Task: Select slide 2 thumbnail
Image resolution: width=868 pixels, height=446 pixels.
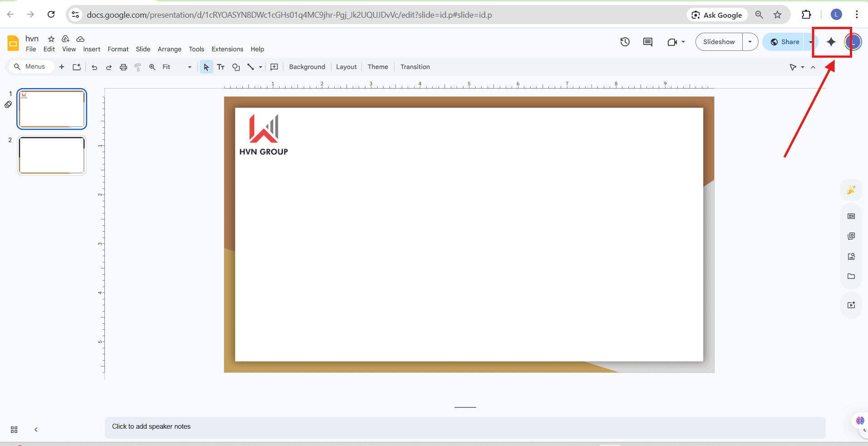Action: pyautogui.click(x=52, y=155)
